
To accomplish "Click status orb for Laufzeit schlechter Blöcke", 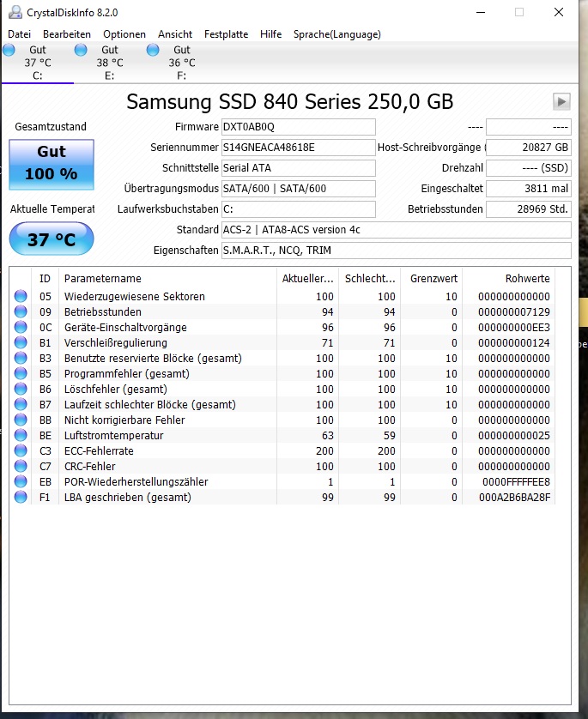I will (21, 404).
